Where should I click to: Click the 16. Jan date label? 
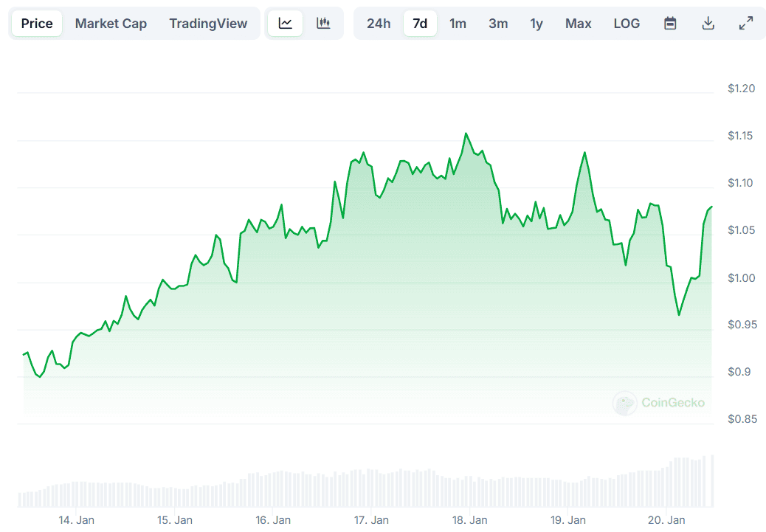(x=272, y=520)
